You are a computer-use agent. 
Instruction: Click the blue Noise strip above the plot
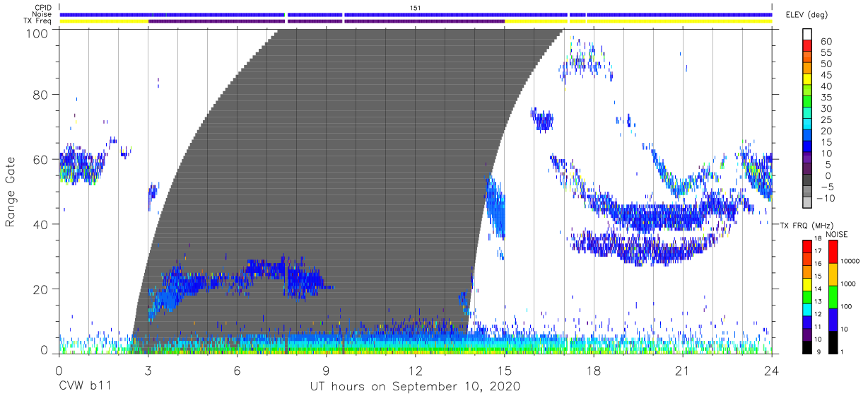point(416,14)
